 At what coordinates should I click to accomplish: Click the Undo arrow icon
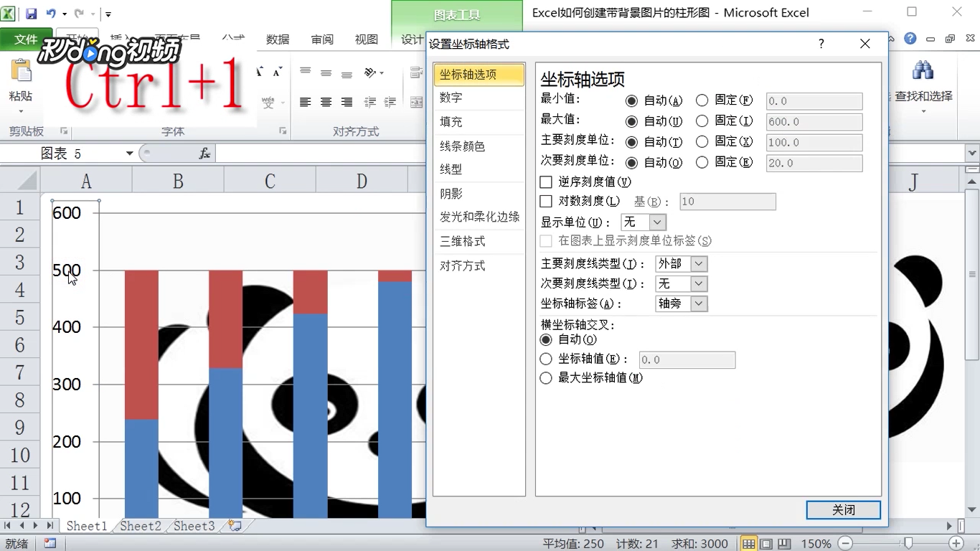click(x=51, y=14)
